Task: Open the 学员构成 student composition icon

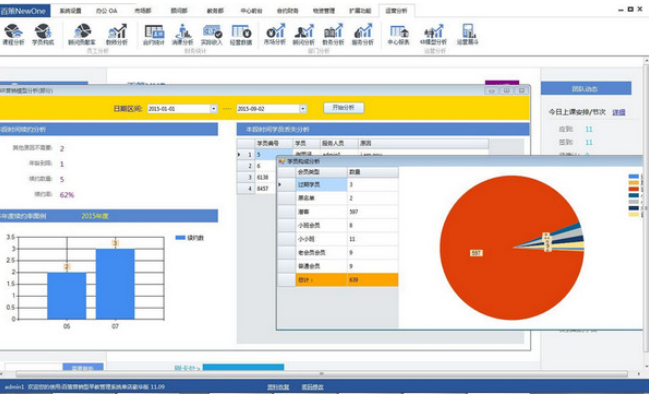Action: pyautogui.click(x=43, y=34)
